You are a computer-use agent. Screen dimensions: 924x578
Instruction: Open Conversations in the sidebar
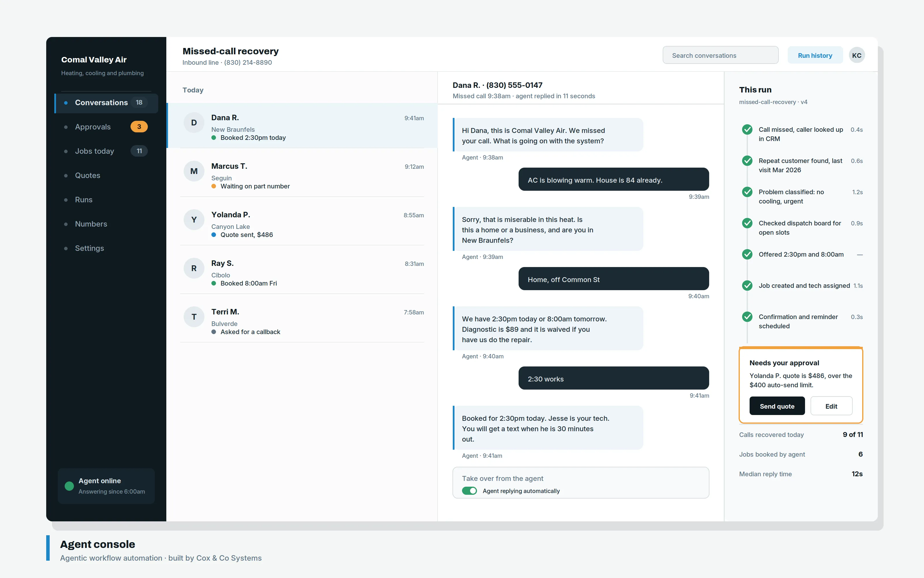click(106, 103)
